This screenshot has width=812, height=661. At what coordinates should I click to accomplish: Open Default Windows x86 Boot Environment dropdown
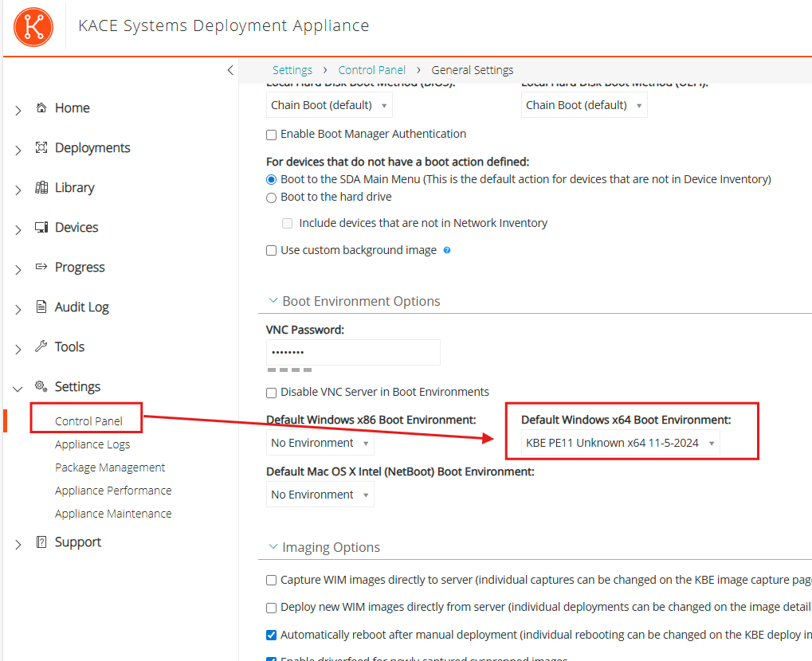[320, 443]
